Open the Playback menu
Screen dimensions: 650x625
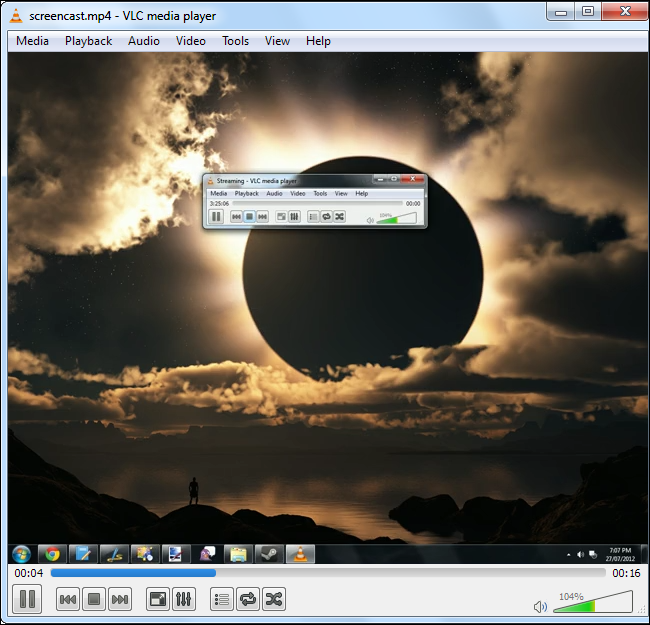tap(89, 41)
